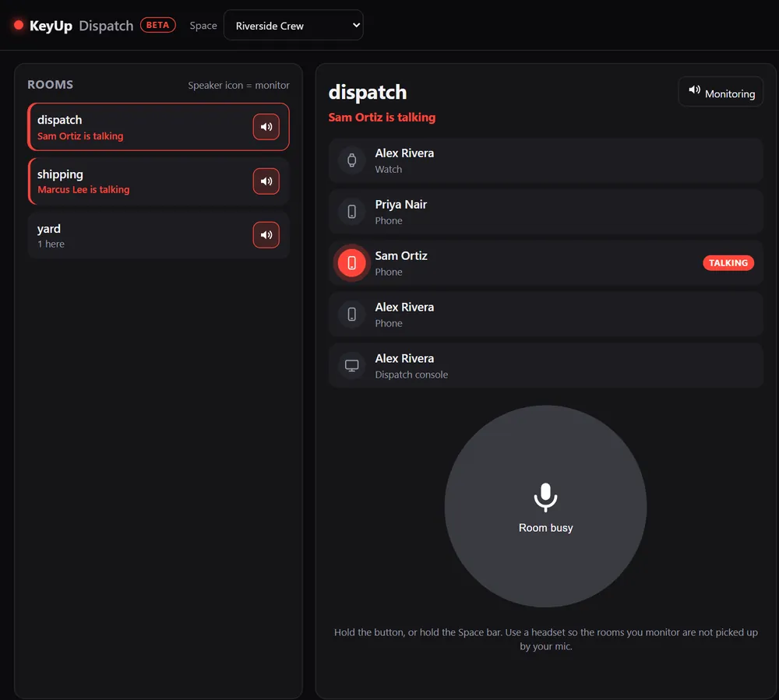This screenshot has height=700, width=779.
Task: Open the Riverside Crew space dropdown
Action: point(294,26)
